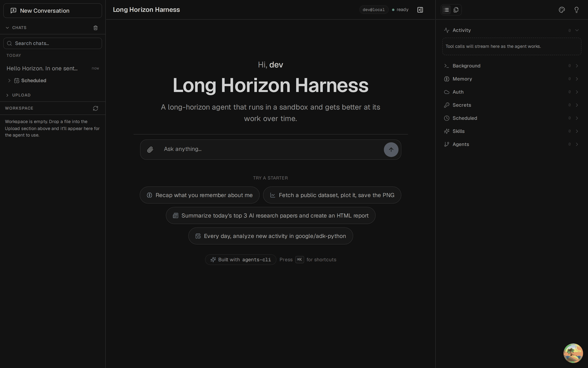Send message with the up-arrow button
Image resolution: width=588 pixels, height=368 pixels.
tap(391, 150)
